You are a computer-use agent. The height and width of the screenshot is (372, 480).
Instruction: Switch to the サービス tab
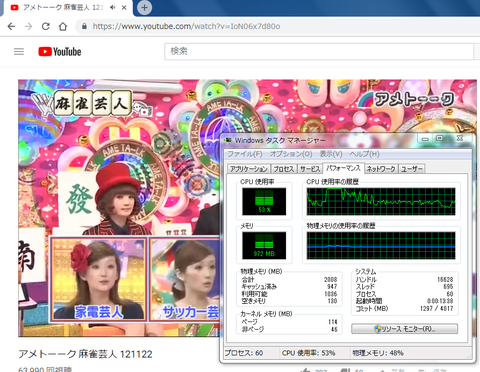[310, 169]
